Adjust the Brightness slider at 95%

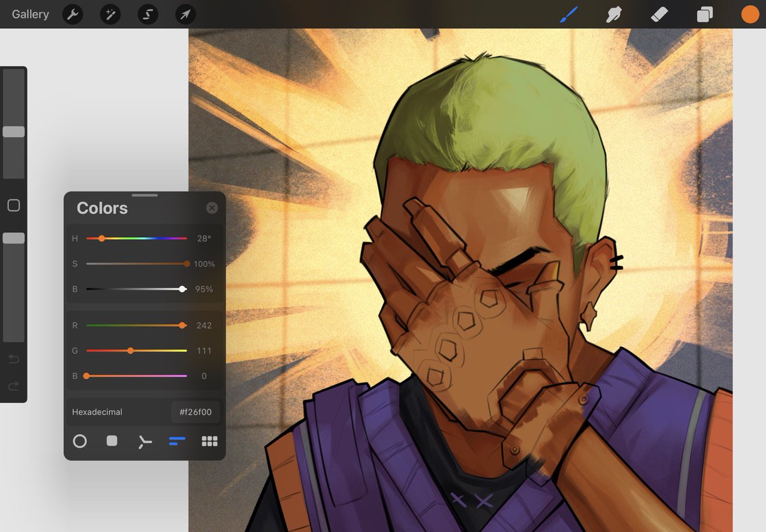pyautogui.click(x=137, y=289)
